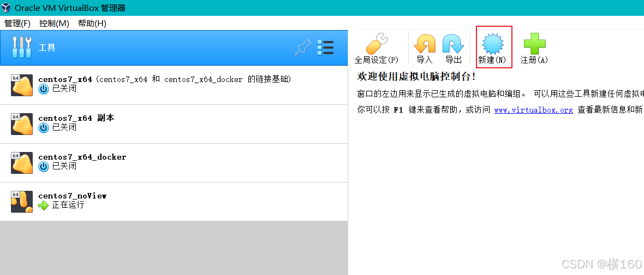This screenshot has width=644, height=275.
Task: Click powered-off status icon of centos7_x64 base
Action: [x=44, y=89]
